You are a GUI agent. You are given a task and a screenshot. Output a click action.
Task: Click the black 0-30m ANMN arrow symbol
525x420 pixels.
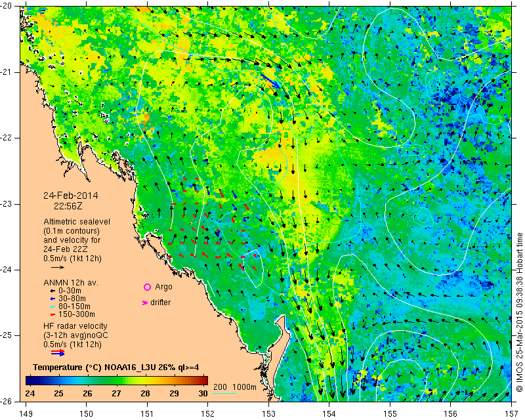[52, 291]
